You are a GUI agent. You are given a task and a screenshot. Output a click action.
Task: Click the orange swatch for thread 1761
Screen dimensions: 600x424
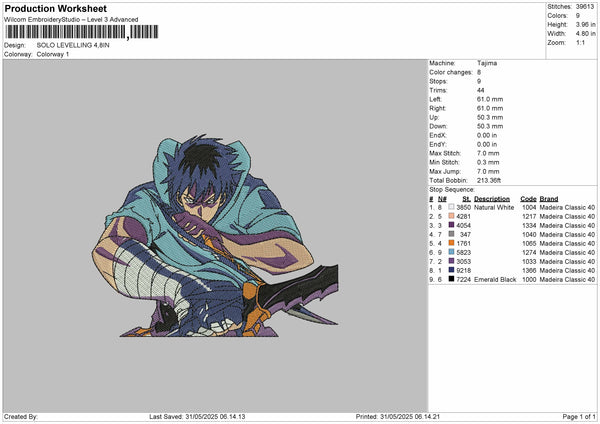[x=451, y=243]
